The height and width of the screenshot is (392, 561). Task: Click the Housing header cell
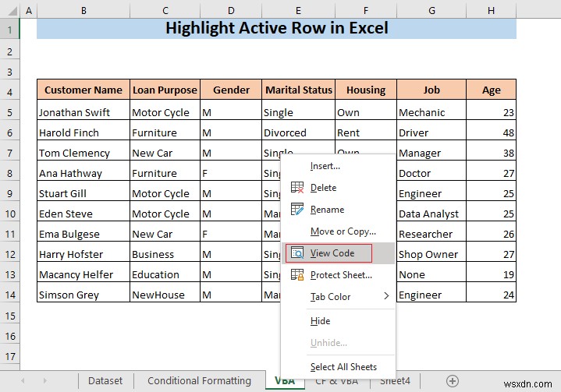366,90
